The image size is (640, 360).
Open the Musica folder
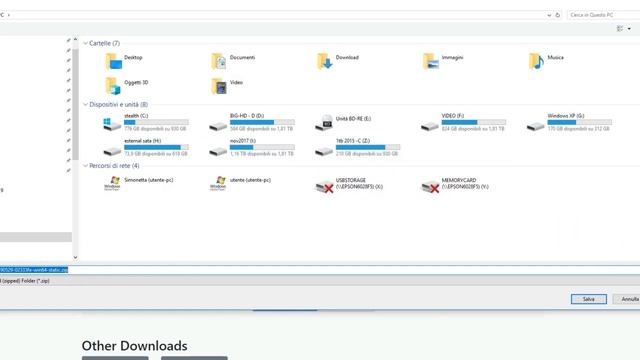546,61
